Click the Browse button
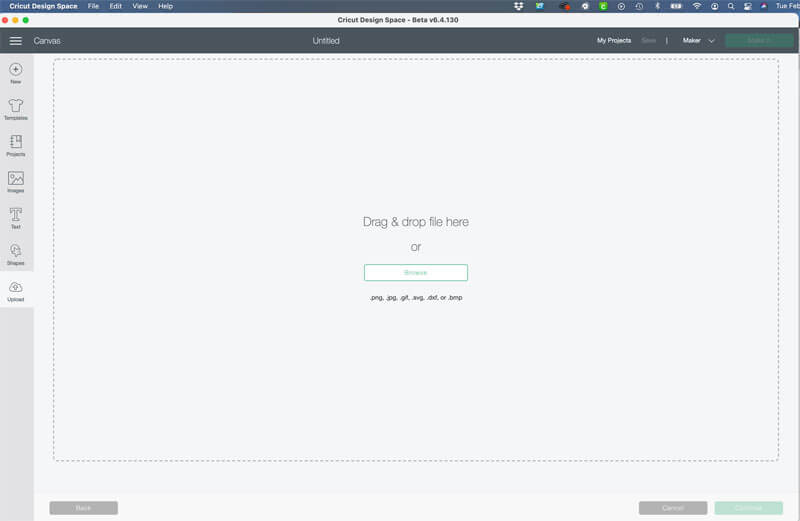Screen dimensions: 800x521 pos(416,272)
